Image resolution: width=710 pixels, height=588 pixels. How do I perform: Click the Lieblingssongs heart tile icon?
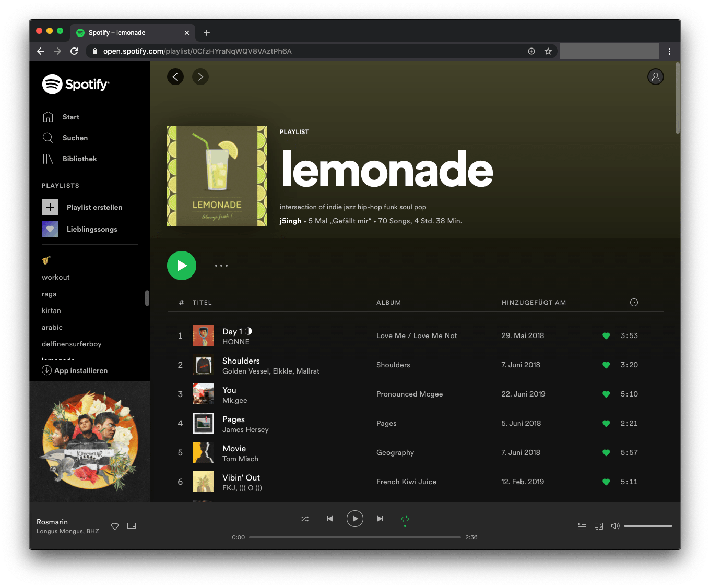pos(50,229)
